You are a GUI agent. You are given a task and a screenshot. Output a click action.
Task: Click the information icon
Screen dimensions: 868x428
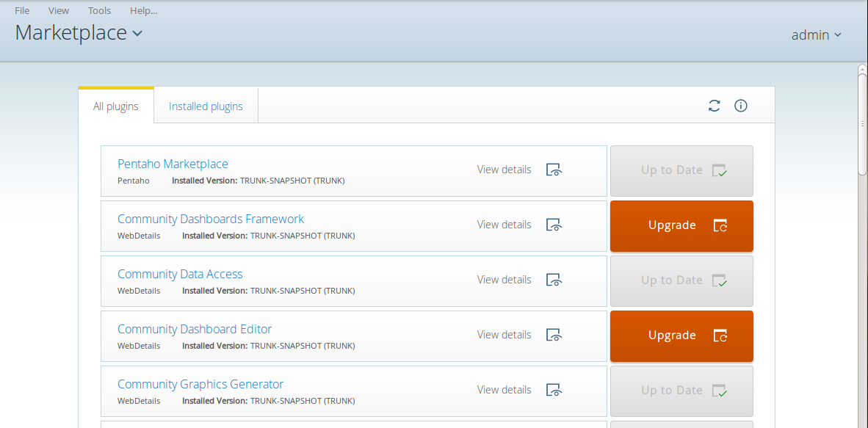click(741, 106)
